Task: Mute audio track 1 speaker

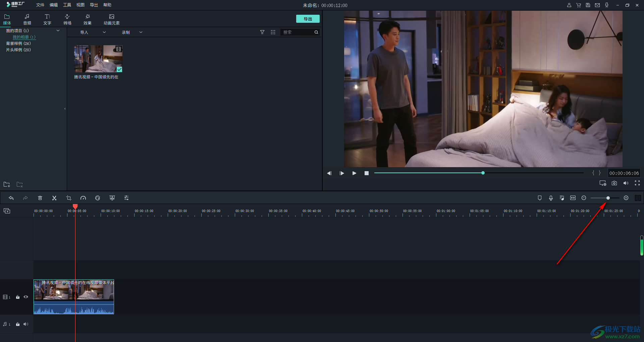Action: click(26, 324)
